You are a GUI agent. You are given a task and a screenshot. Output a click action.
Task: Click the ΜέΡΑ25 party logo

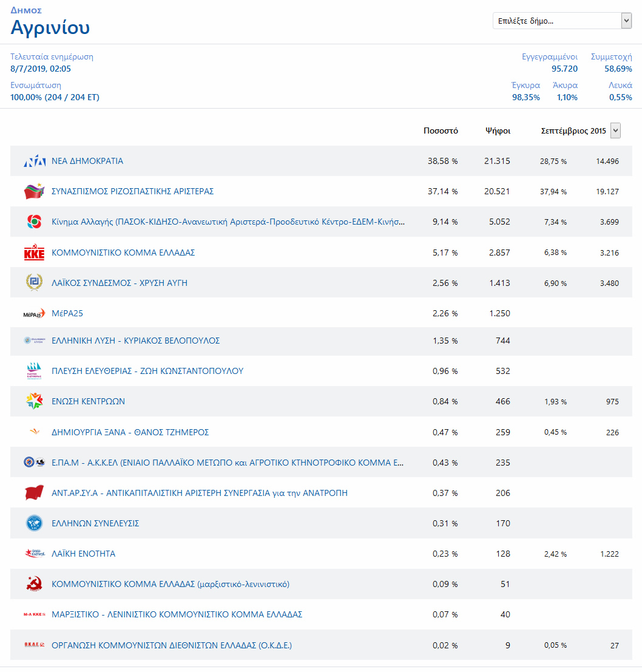34,314
